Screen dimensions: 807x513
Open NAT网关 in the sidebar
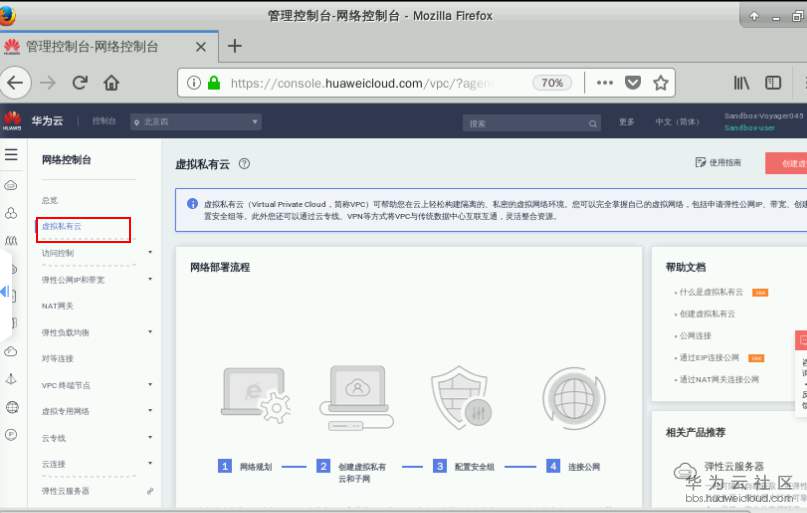pyautogui.click(x=57, y=306)
